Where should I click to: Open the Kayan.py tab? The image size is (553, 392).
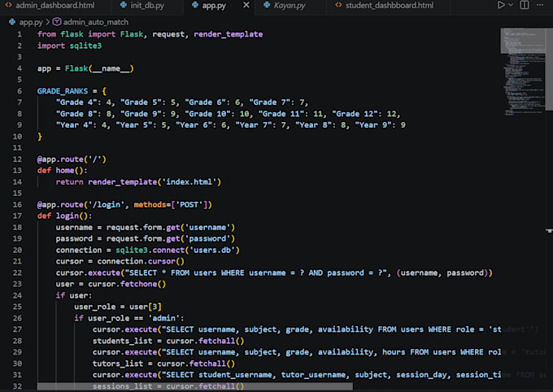[x=290, y=6]
